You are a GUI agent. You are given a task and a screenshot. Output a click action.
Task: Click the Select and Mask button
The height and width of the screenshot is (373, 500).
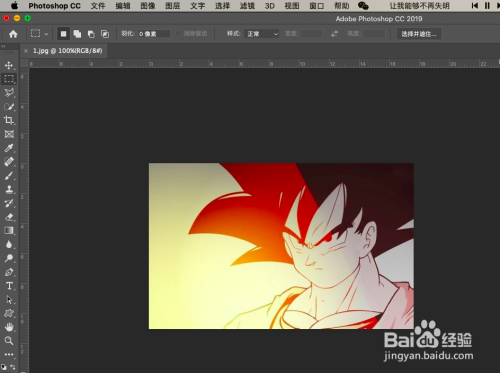[x=419, y=34]
